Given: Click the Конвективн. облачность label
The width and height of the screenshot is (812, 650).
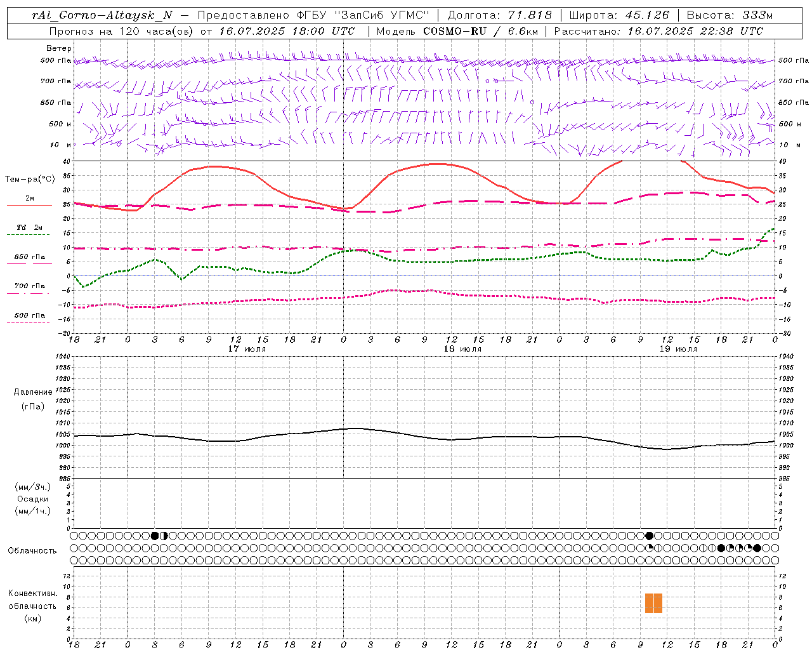Looking at the screenshot, I should [32, 600].
